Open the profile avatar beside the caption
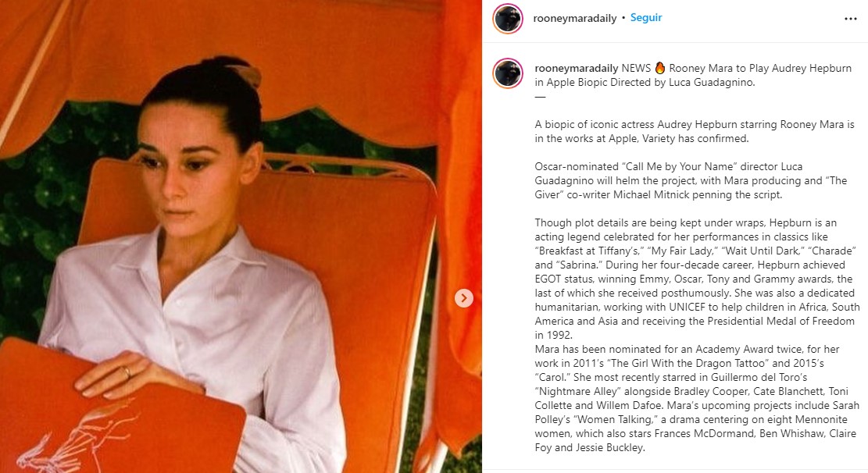The image size is (868, 473). click(x=508, y=73)
